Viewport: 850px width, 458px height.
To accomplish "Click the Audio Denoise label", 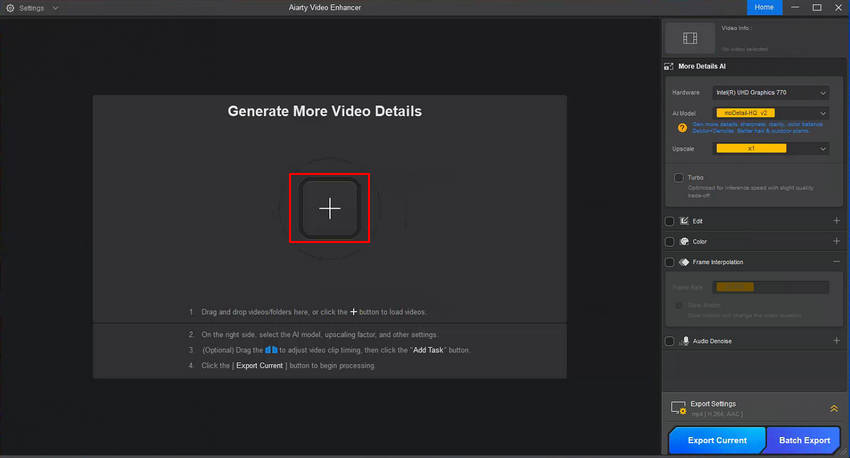I will (712, 341).
